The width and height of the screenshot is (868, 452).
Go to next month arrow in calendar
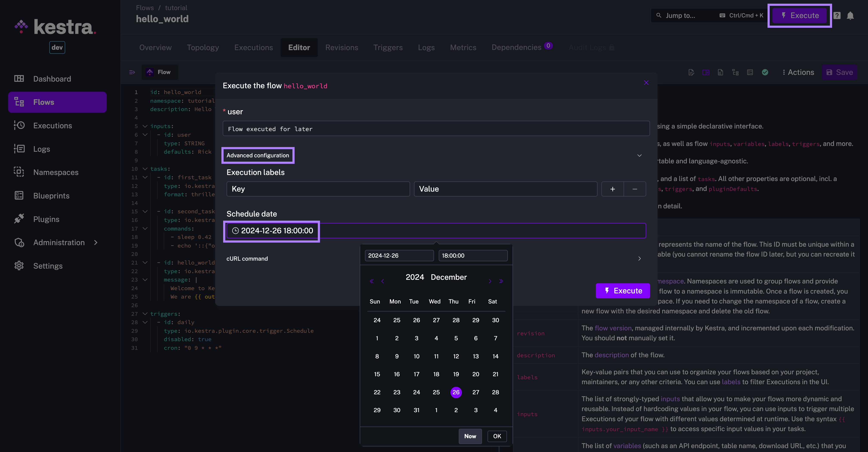tap(490, 281)
